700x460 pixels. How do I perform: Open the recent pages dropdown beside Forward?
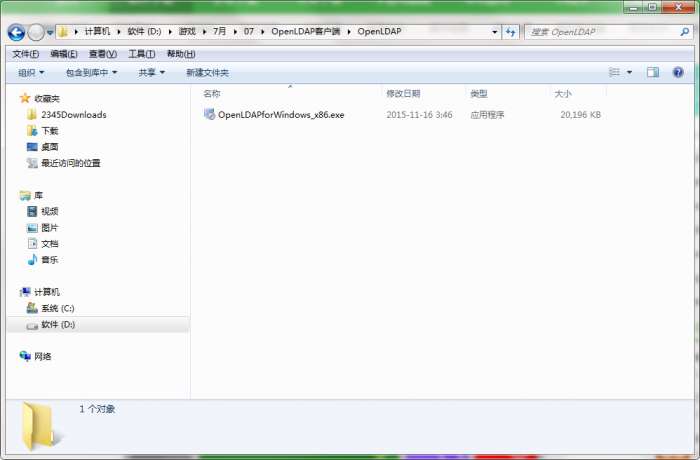coord(50,32)
